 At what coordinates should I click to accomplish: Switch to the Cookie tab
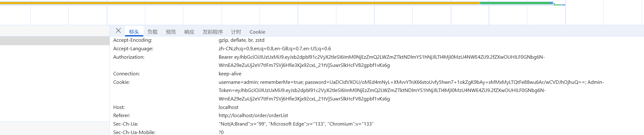257,32
